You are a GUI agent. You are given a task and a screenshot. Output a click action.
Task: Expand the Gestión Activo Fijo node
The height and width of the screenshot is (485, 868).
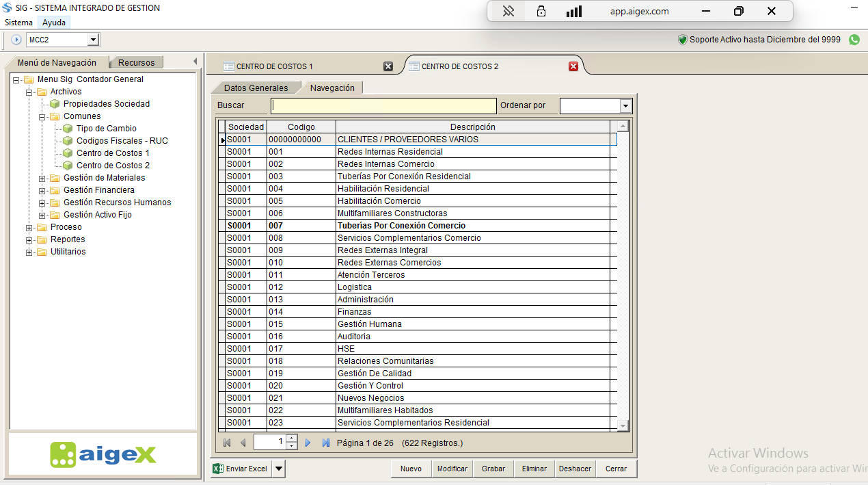42,215
